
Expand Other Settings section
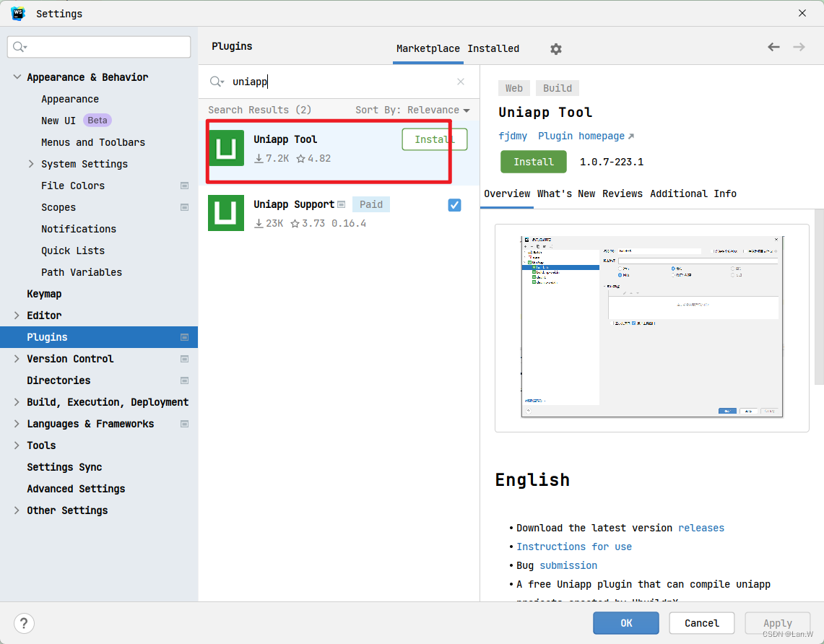[17, 510]
